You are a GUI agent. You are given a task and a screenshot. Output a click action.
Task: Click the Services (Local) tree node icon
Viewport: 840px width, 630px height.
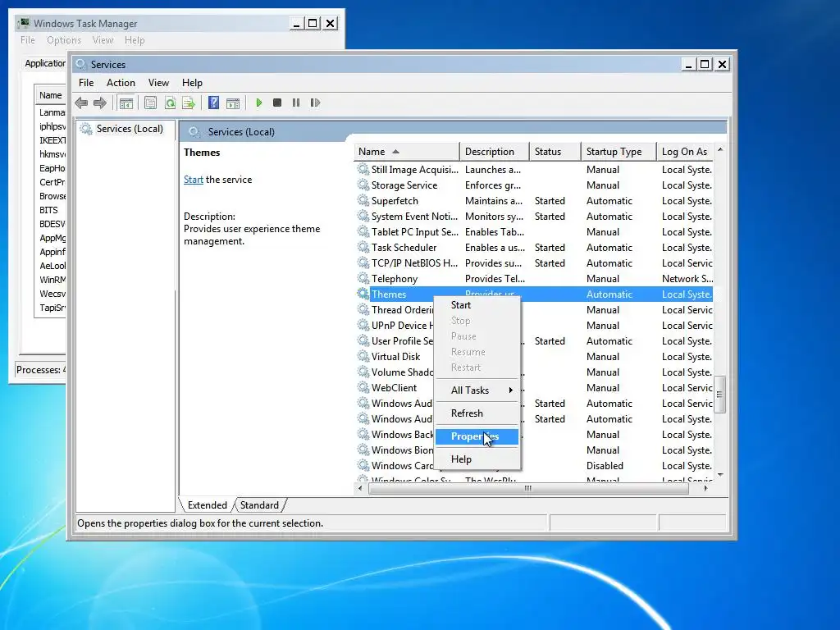pyautogui.click(x=85, y=129)
